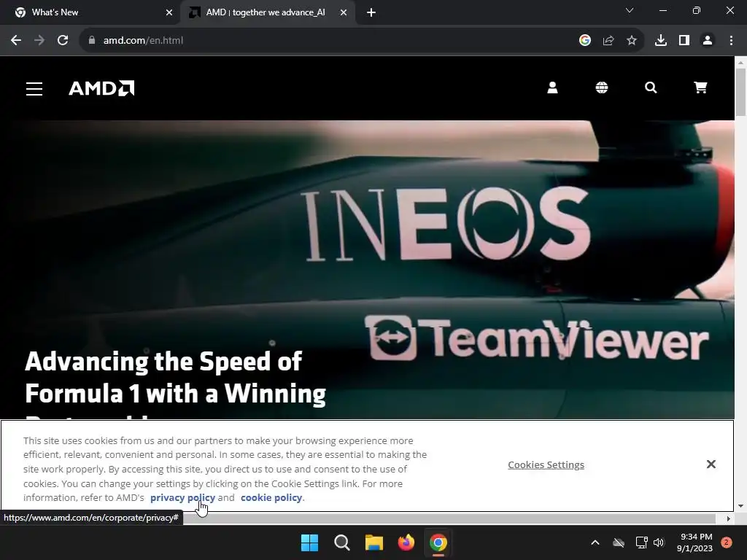Open AMD hamburger navigation menu
This screenshot has height=560, width=747.
pyautogui.click(x=34, y=88)
